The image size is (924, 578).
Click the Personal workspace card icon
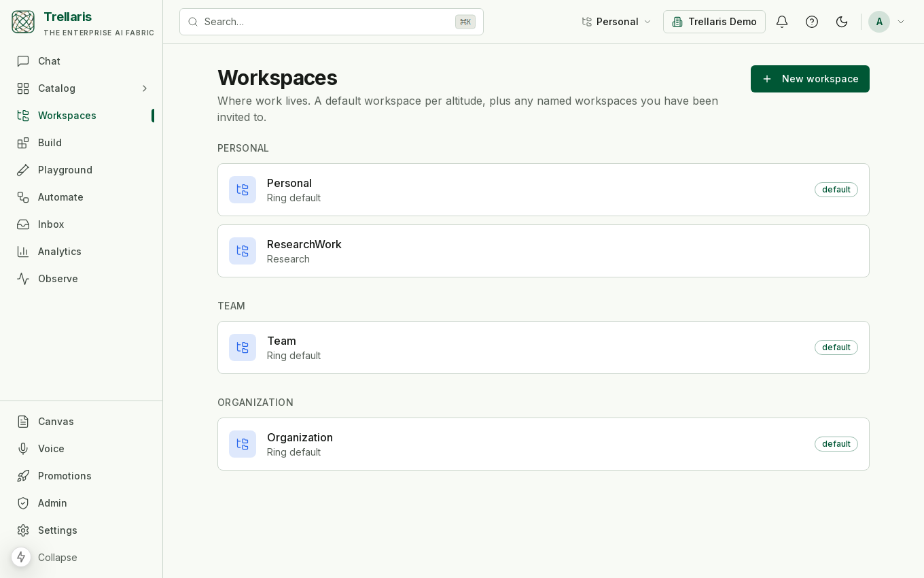pyautogui.click(x=243, y=190)
